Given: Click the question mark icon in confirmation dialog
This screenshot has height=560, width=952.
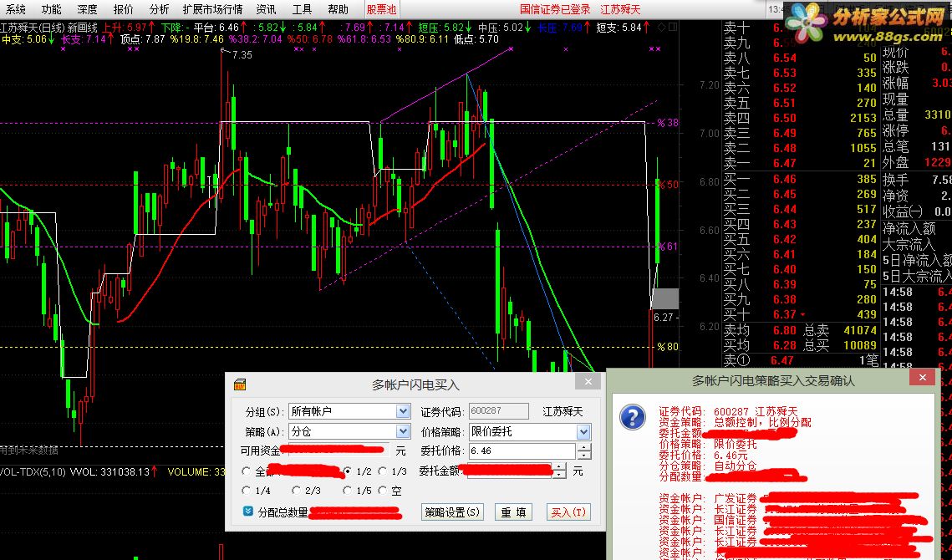Looking at the screenshot, I should [632, 418].
